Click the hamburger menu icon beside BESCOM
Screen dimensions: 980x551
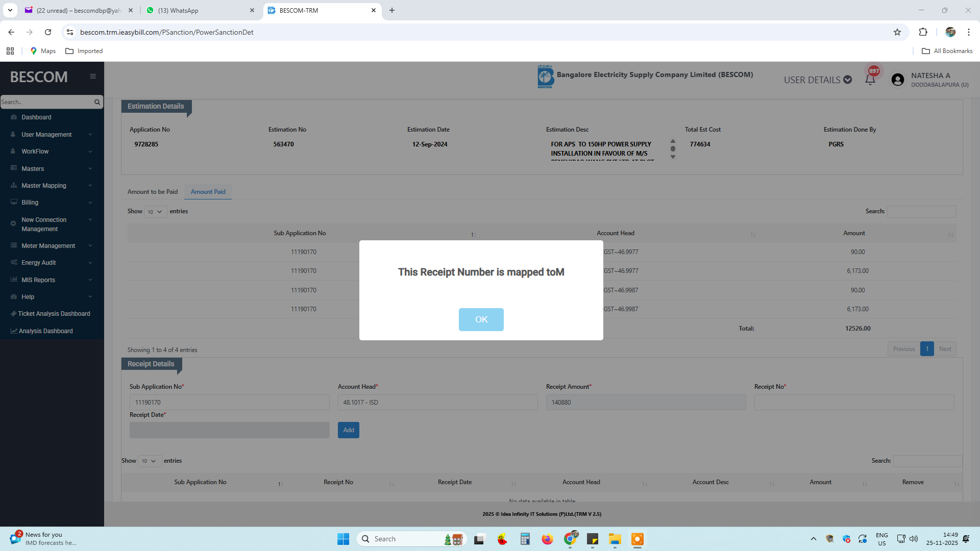pos(93,77)
